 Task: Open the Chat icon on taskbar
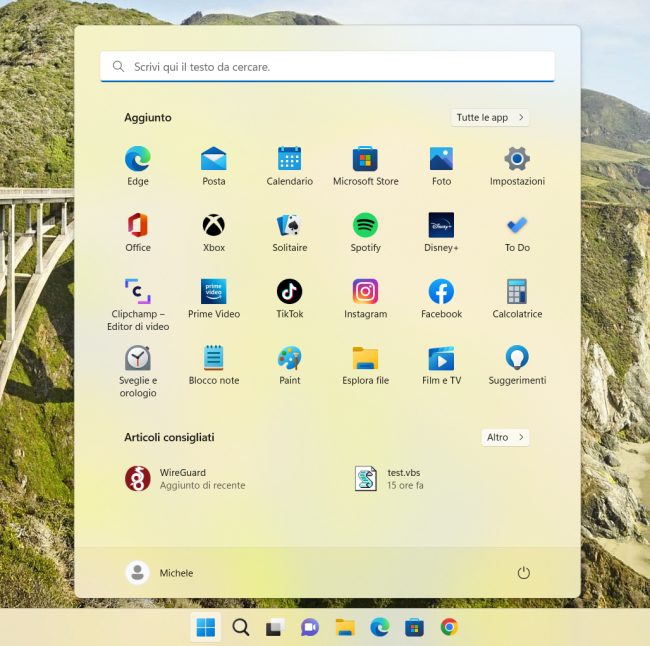(x=310, y=627)
